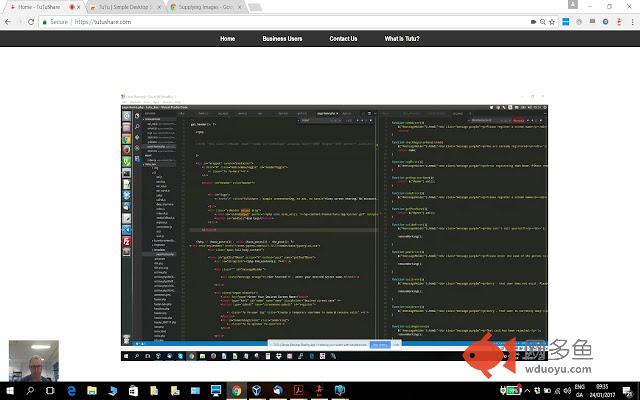Screen dimensions: 640x400
Task: Reload the tutushare.com page
Action: tap(31, 22)
